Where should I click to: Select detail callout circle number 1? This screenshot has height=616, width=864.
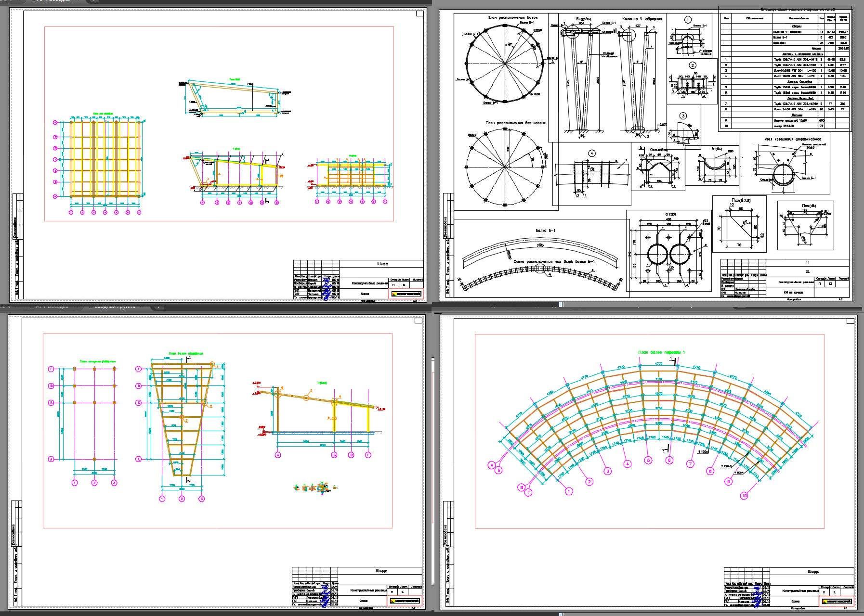[x=688, y=20]
